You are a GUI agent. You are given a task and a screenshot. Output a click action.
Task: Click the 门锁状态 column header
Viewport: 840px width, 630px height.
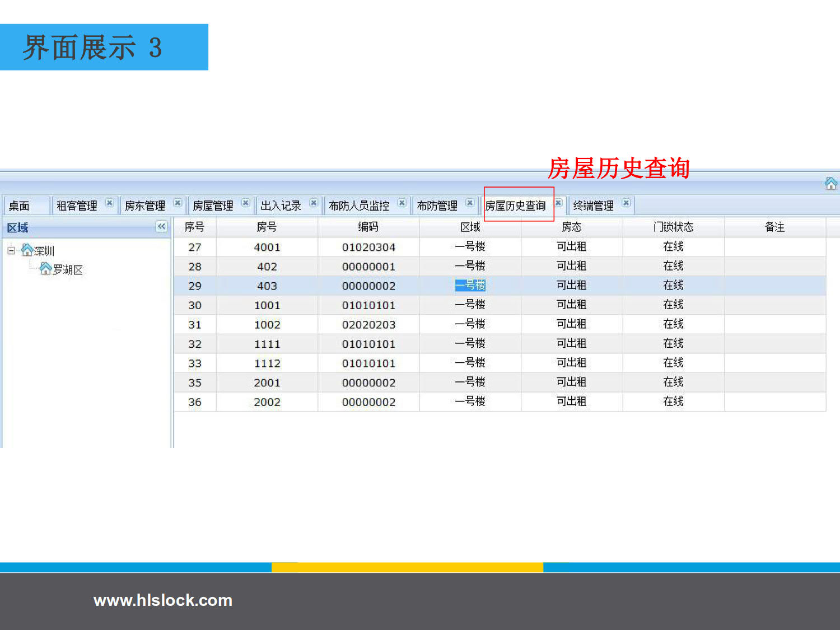[x=673, y=227]
